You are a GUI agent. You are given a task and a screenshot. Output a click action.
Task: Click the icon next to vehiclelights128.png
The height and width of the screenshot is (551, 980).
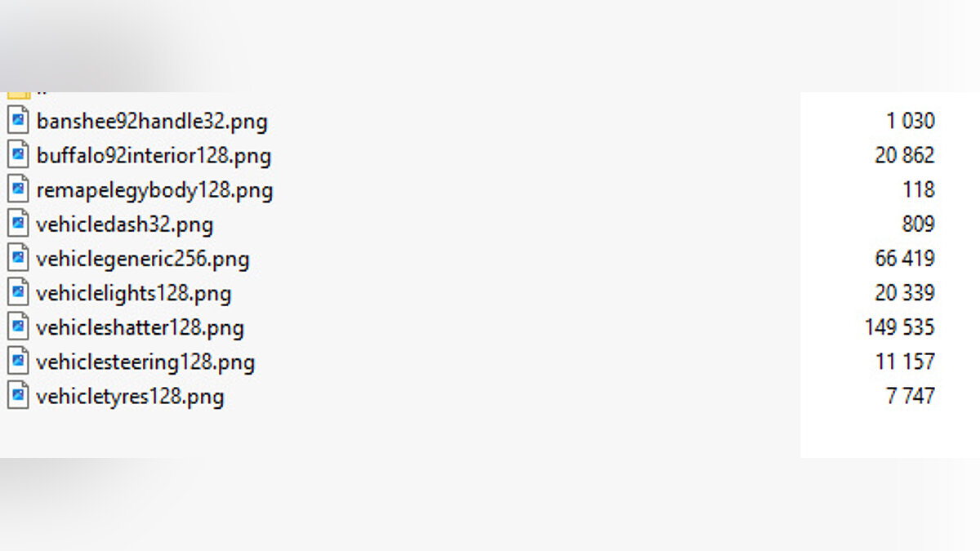point(18,293)
